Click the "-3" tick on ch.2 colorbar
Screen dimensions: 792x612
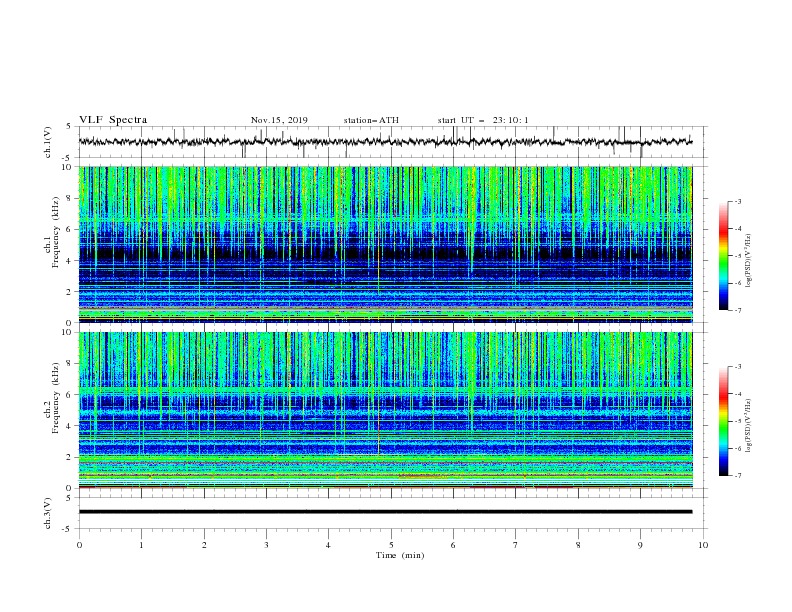(x=737, y=367)
